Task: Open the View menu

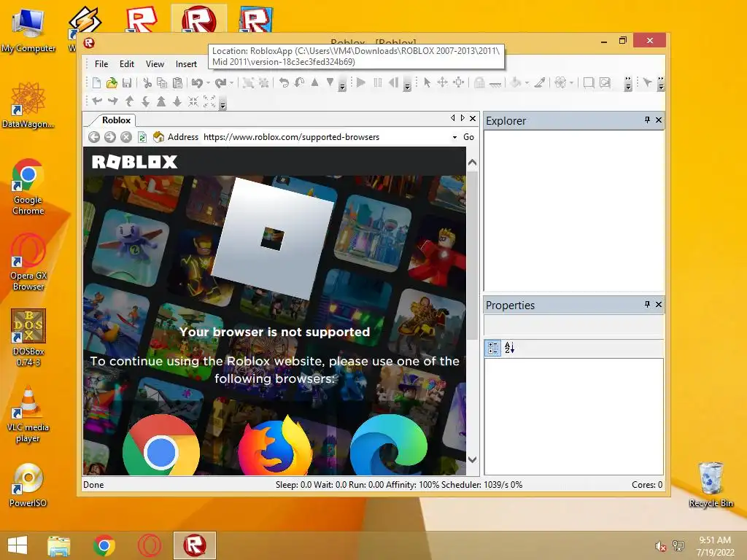Action: point(155,64)
